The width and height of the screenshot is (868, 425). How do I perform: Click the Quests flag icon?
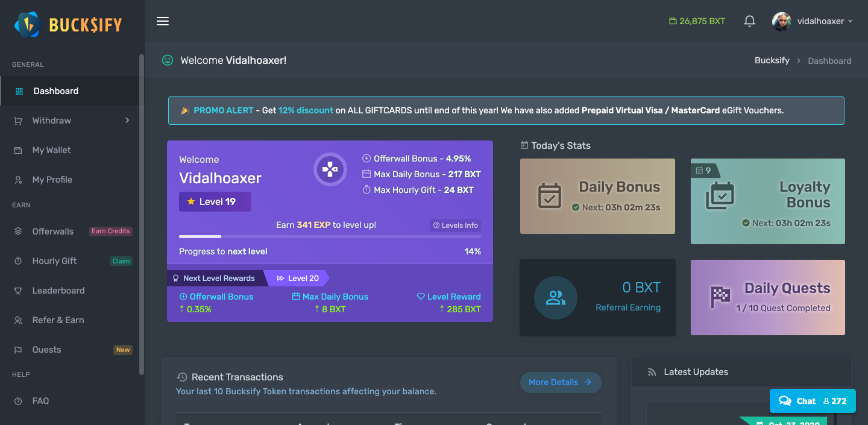18,350
